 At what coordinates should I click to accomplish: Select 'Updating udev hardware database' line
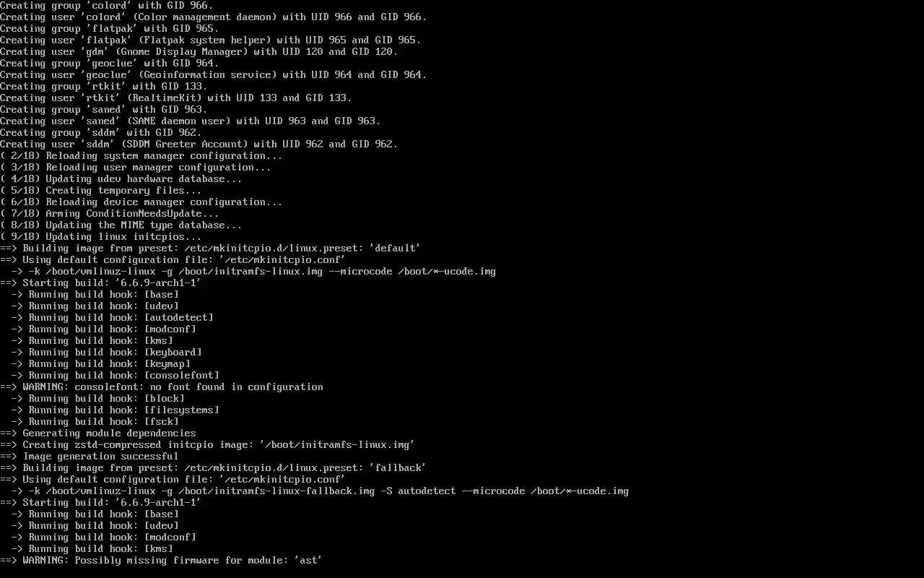coord(121,178)
